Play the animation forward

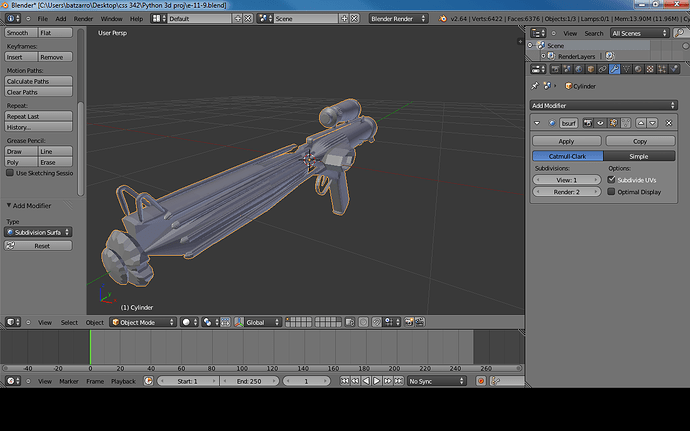377,381
